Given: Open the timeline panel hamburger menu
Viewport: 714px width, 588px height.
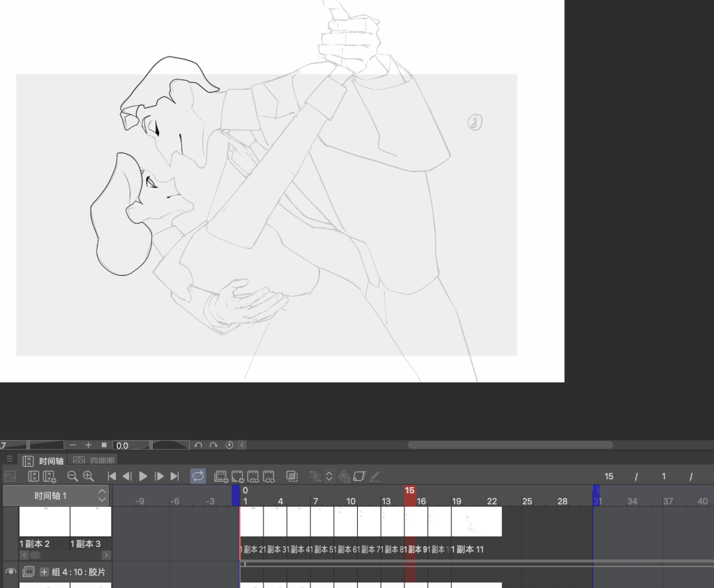Looking at the screenshot, I should click(10, 458).
